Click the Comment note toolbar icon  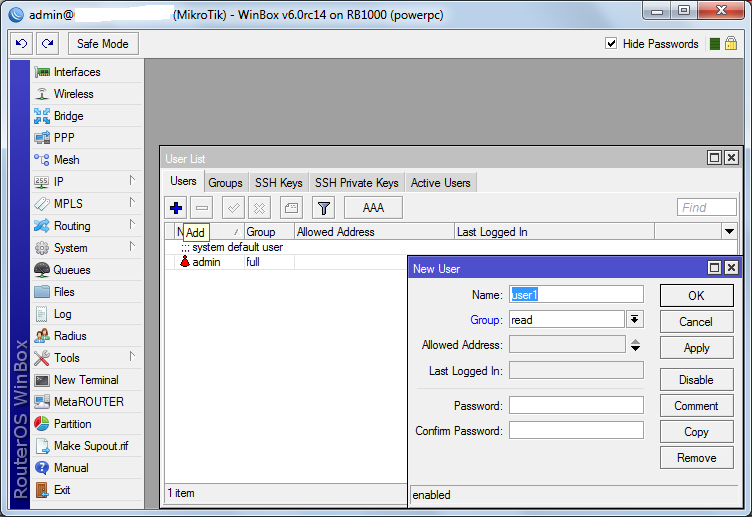[x=291, y=208]
